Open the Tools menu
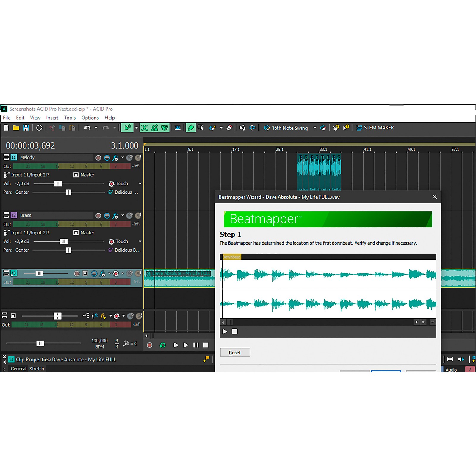The image size is (476, 476). click(x=70, y=118)
